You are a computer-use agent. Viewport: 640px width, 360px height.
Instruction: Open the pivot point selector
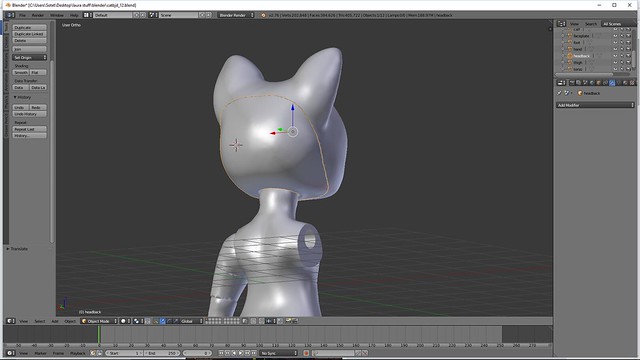pos(138,321)
